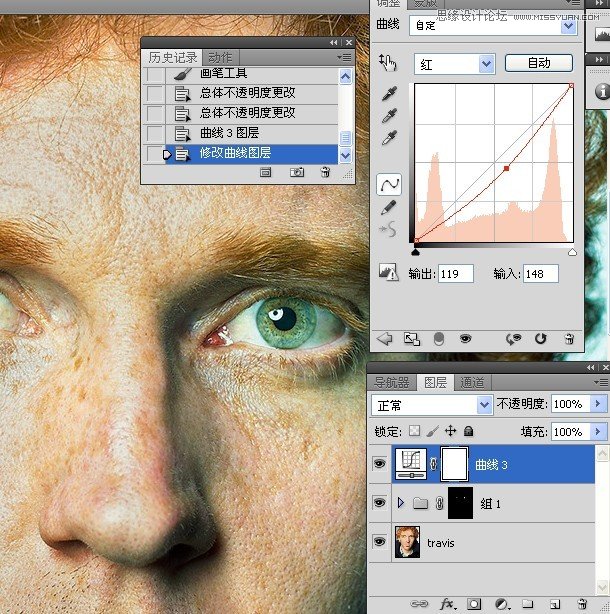This screenshot has width=610, height=614.
Task: Select the pencil draw curve tool
Action: click(x=388, y=207)
